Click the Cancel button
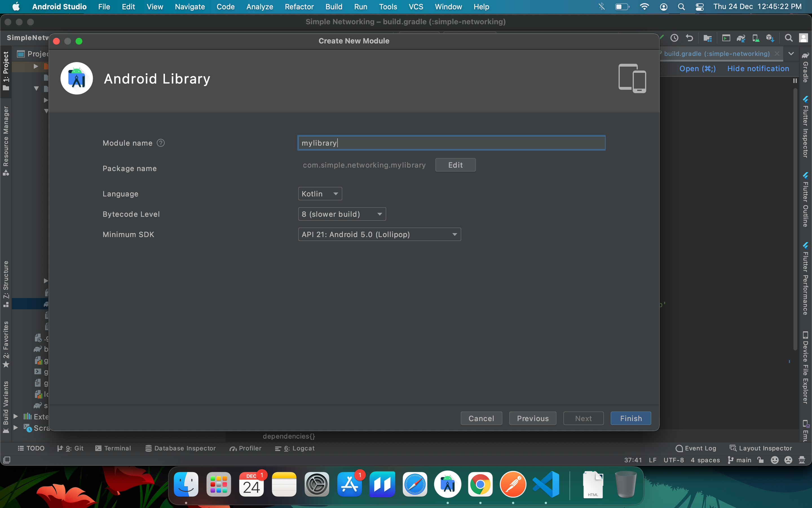812x508 pixels. (481, 418)
